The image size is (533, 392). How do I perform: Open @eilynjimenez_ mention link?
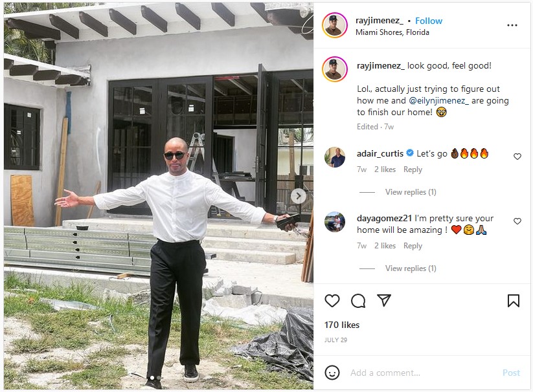pos(438,100)
